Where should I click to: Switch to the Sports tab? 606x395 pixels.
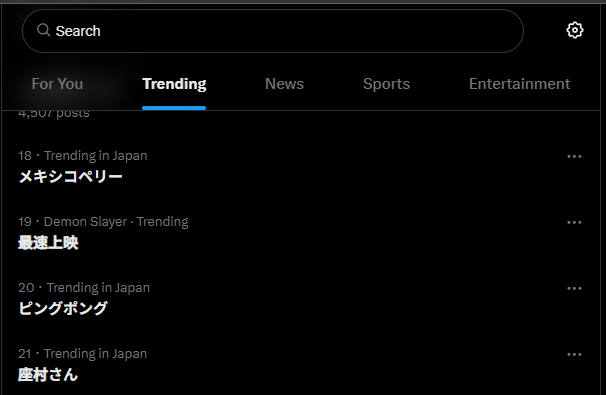point(386,84)
